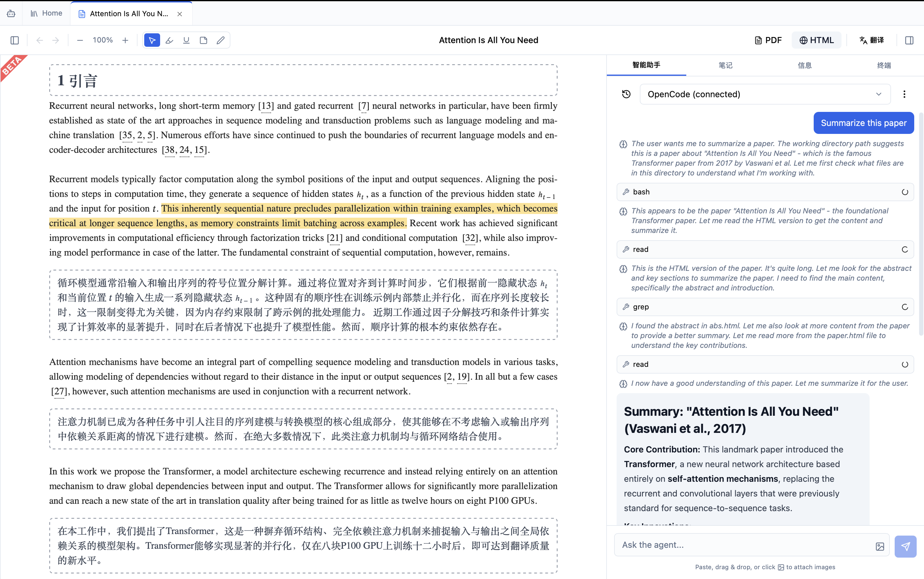Switch to PDF view mode
Viewport: 924px width, 579px height.
[x=768, y=40]
